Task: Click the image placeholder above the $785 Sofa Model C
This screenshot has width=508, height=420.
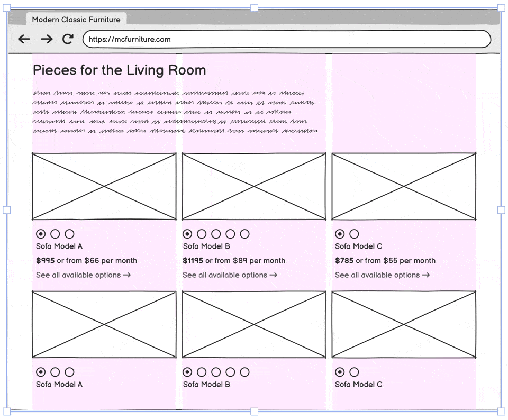Action: (x=404, y=186)
